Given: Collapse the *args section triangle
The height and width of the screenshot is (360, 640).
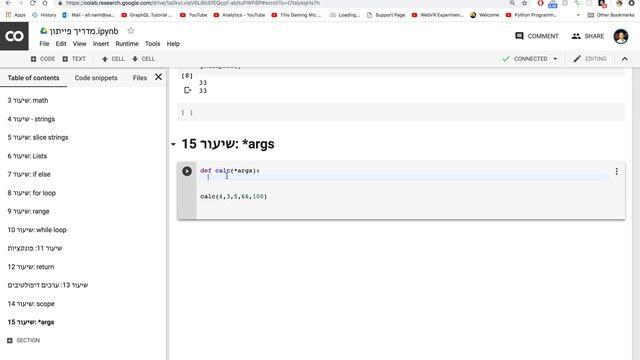Looking at the screenshot, I should (173, 144).
